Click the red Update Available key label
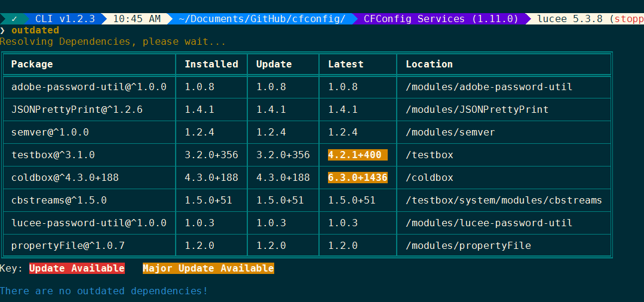 click(x=77, y=269)
